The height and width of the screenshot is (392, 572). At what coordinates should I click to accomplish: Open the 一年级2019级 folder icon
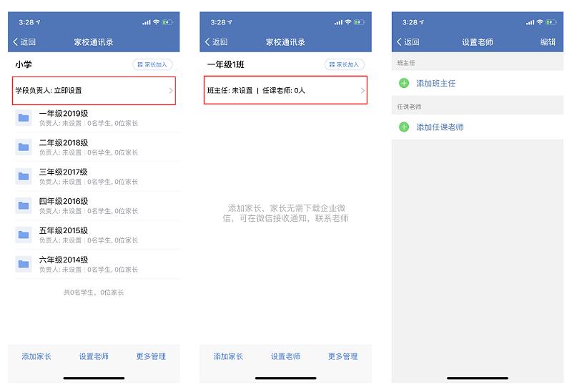(x=24, y=117)
